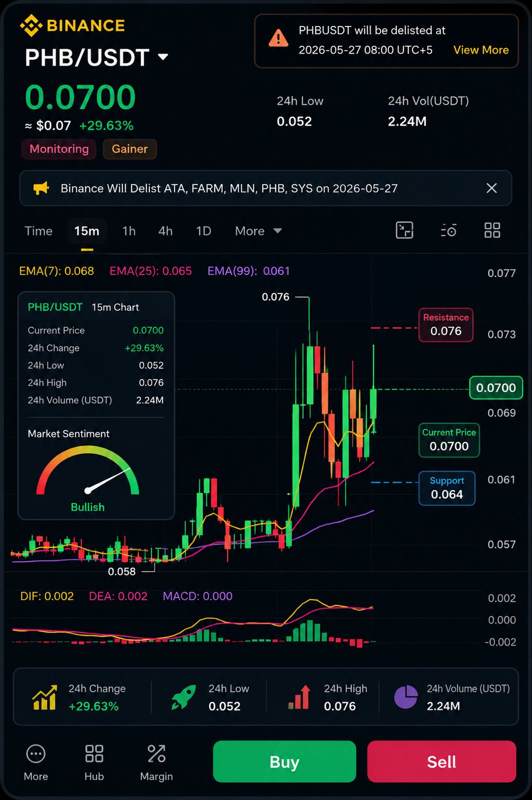
Task: Click the large 0.0700 price at the top
Action: 80,97
